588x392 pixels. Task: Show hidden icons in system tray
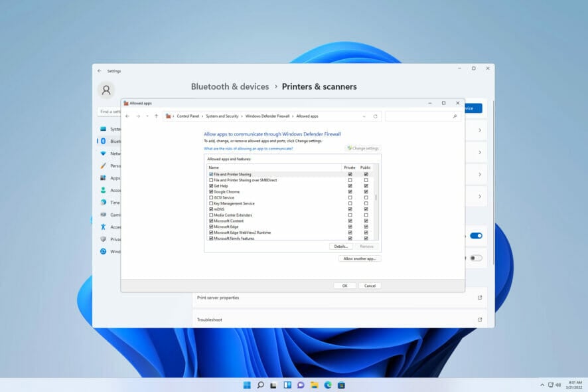[542, 385]
